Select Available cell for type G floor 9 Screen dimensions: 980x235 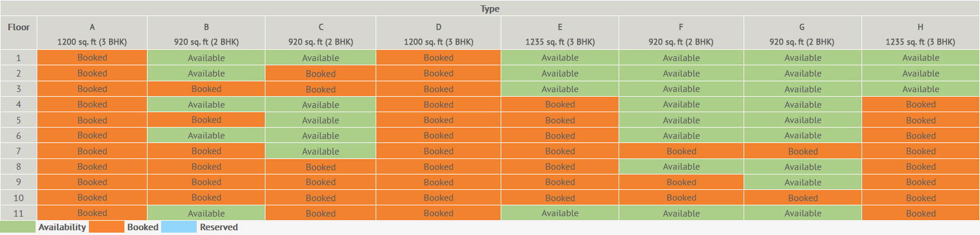click(803, 182)
